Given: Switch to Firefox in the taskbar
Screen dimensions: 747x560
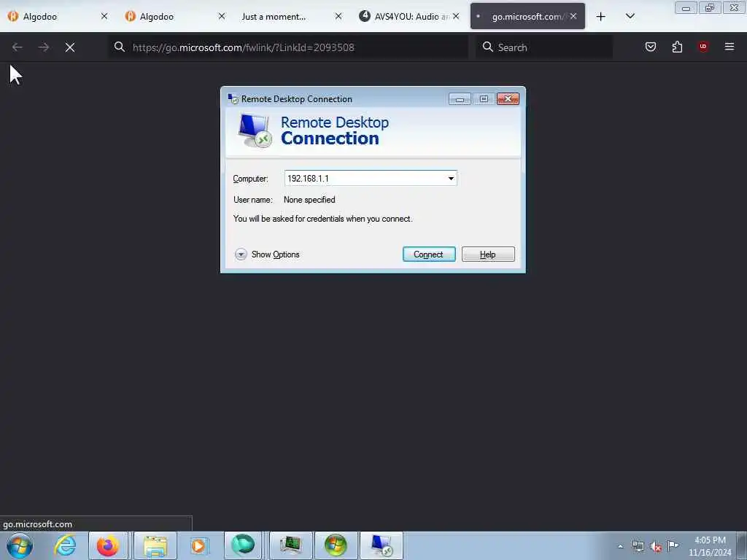Looking at the screenshot, I should [x=108, y=545].
